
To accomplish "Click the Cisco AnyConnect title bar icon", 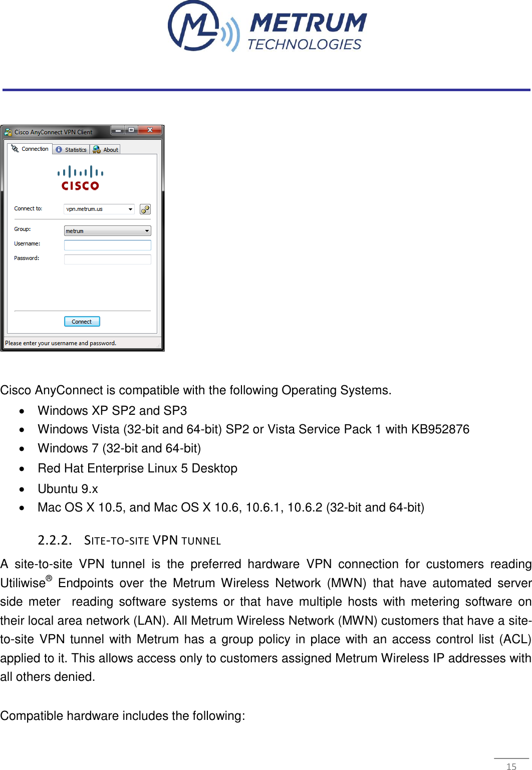I will pyautogui.click(x=8, y=132).
